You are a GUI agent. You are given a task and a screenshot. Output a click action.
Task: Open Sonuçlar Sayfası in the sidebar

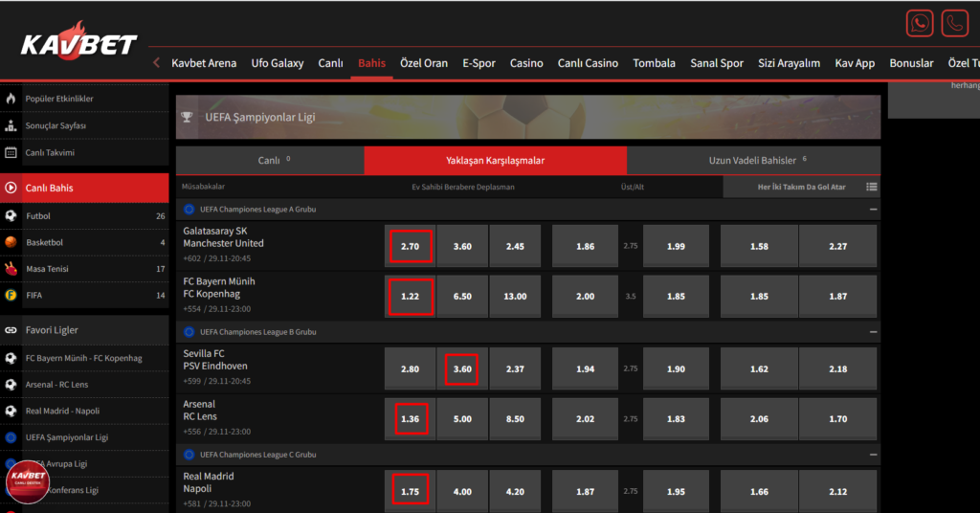[56, 125]
